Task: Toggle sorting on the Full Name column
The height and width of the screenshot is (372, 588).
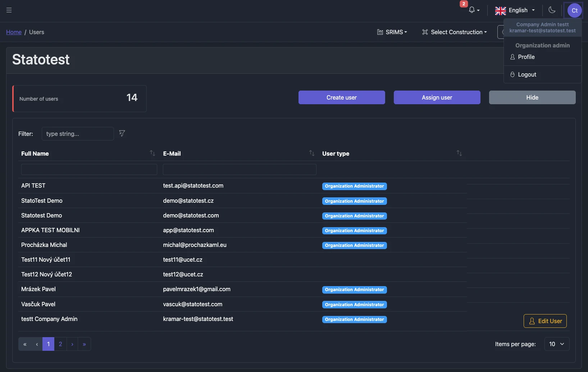Action: 152,153
